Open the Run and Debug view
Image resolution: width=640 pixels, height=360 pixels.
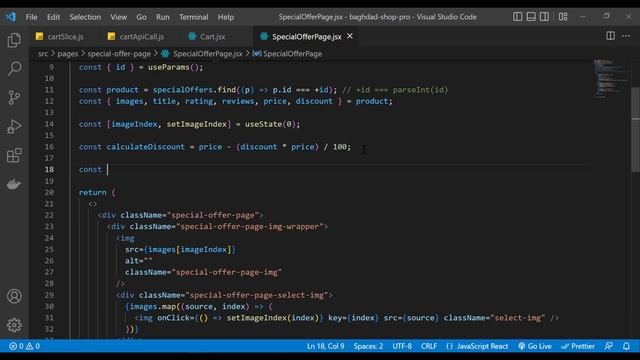click(14, 127)
